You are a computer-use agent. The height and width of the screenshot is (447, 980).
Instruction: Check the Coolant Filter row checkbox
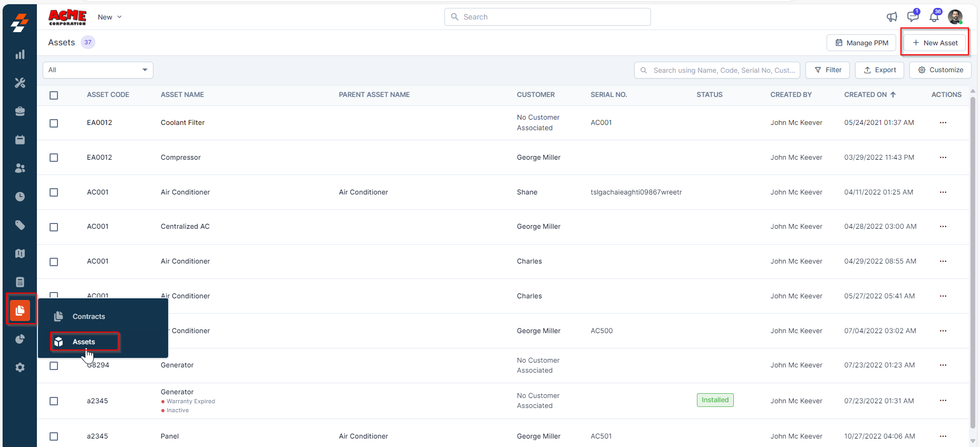coord(54,123)
